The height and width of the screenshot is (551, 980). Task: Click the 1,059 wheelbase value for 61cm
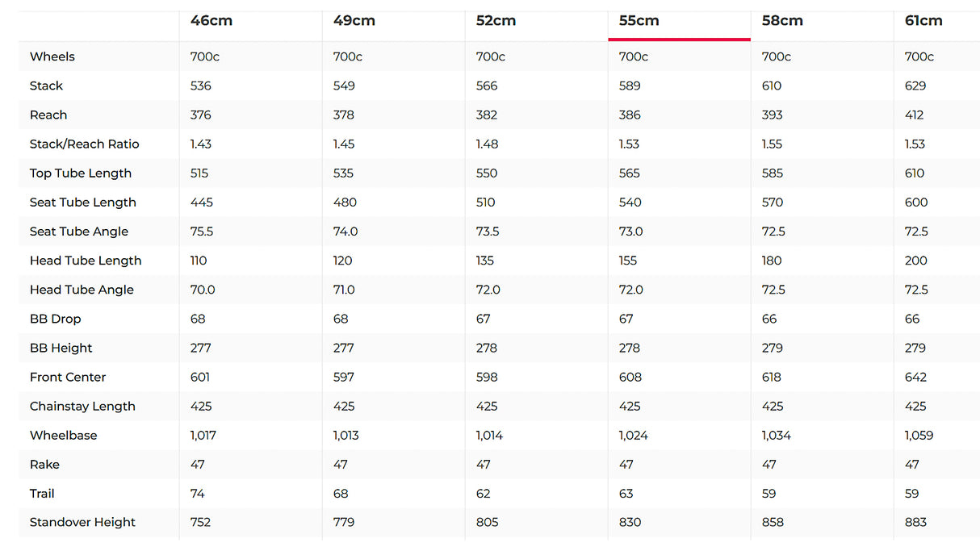(919, 435)
